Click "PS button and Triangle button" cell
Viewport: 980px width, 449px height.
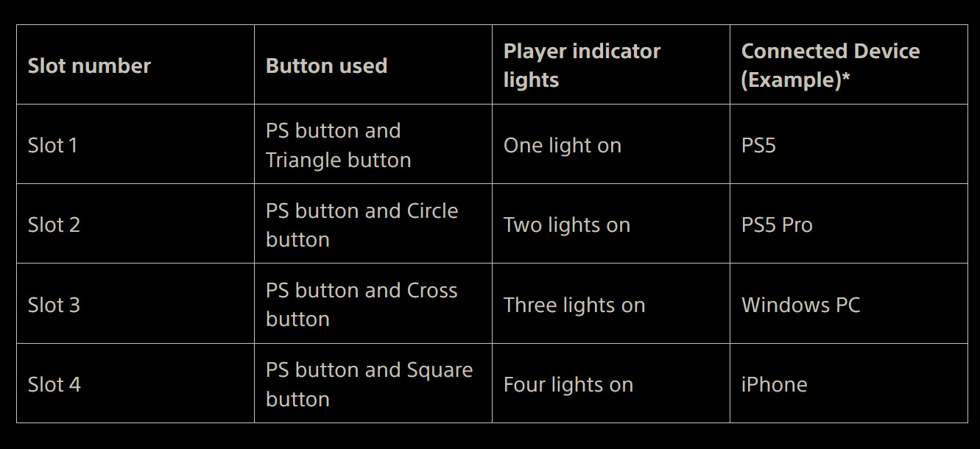pos(338,145)
